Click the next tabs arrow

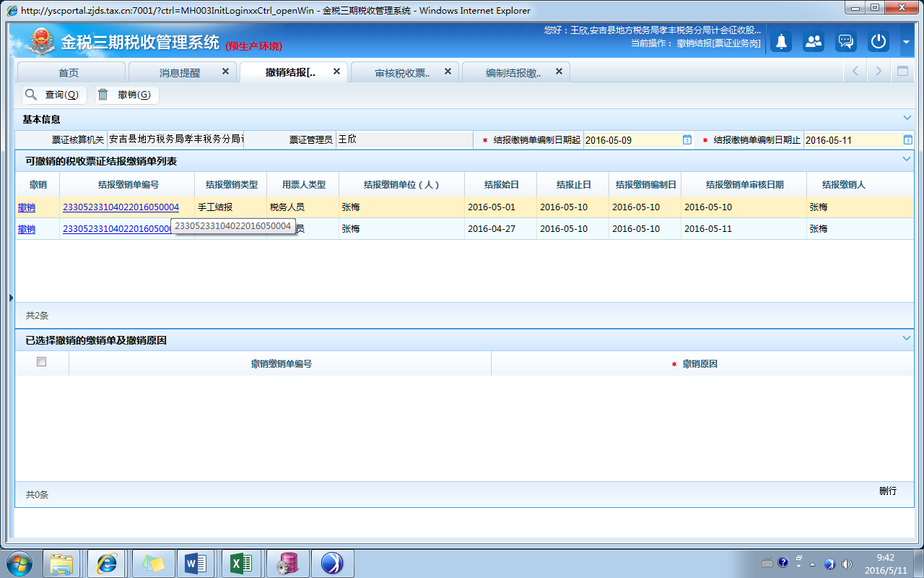[879, 71]
